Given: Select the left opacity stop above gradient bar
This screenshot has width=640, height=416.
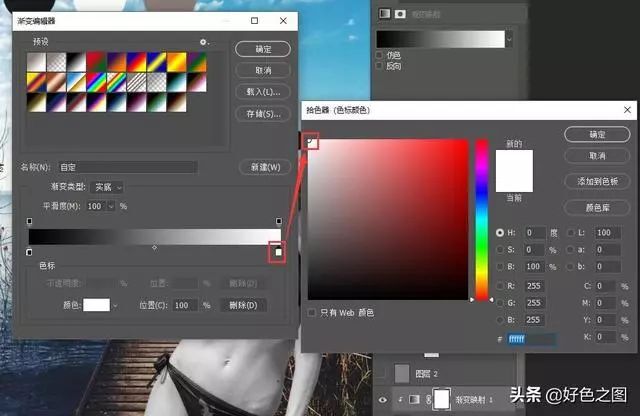Looking at the screenshot, I should coord(29,222).
